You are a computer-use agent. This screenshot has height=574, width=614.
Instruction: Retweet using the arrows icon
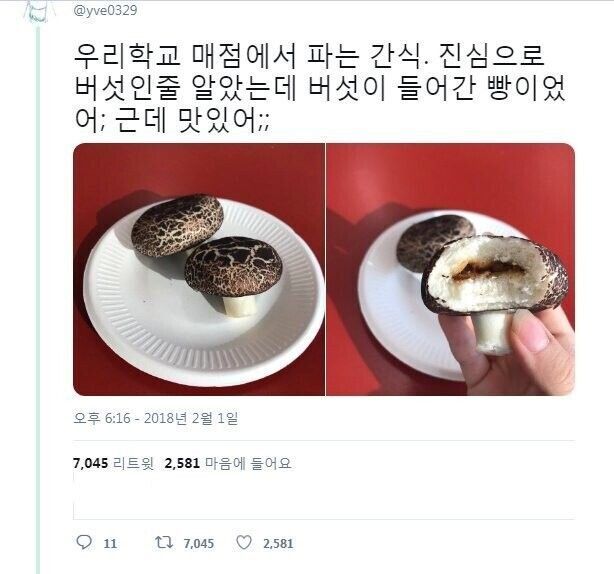tap(164, 543)
